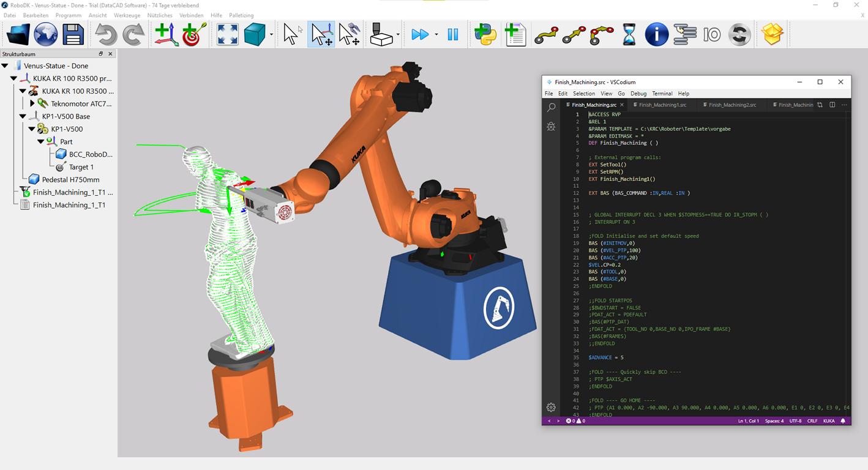Open a file with the folder icon
The image size is (868, 470).
pos(18,34)
